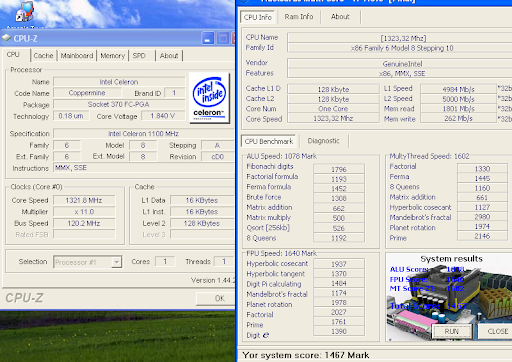The width and height of the screenshot is (512, 362).
Task: Show the About tab in CPU-Z
Action: tap(169, 56)
